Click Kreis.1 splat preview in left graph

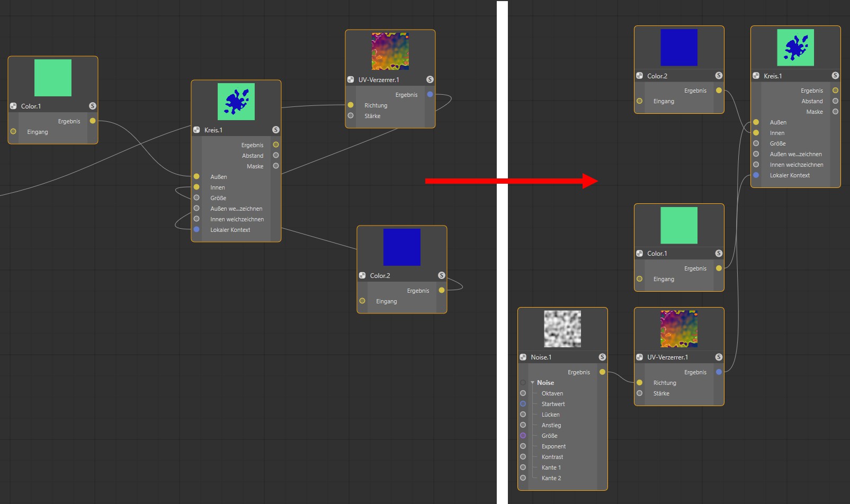point(236,102)
